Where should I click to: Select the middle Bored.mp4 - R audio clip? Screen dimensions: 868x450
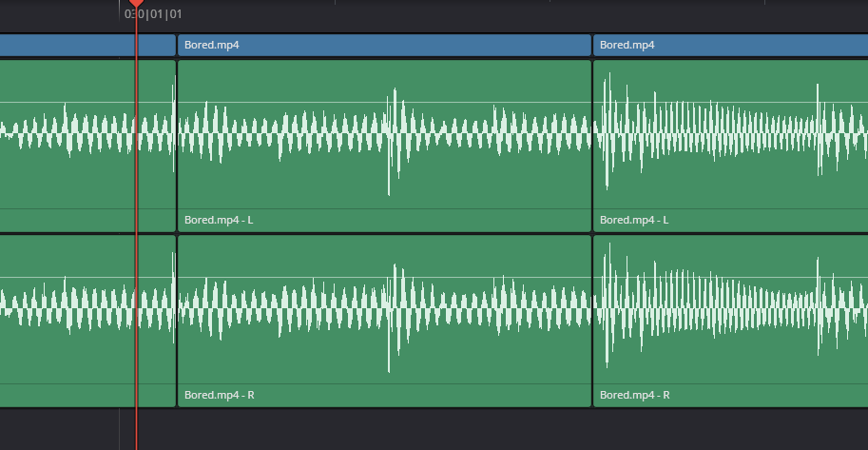point(384,321)
